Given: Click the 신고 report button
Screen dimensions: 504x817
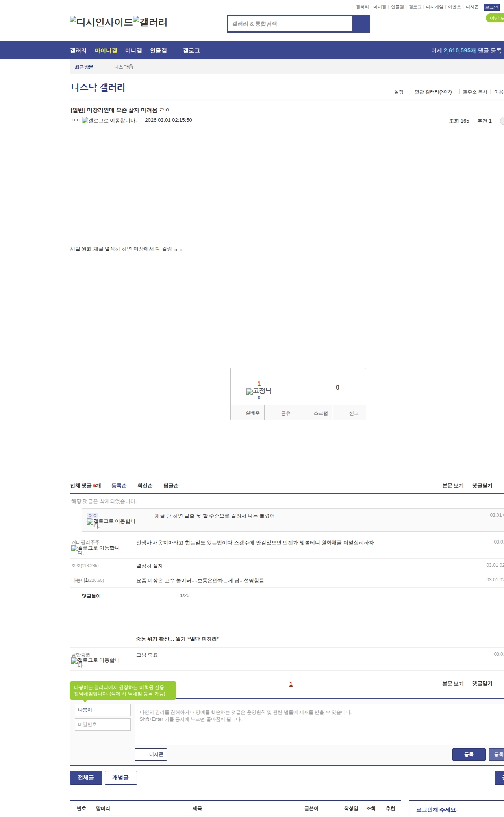Looking at the screenshot, I should click(x=349, y=413).
